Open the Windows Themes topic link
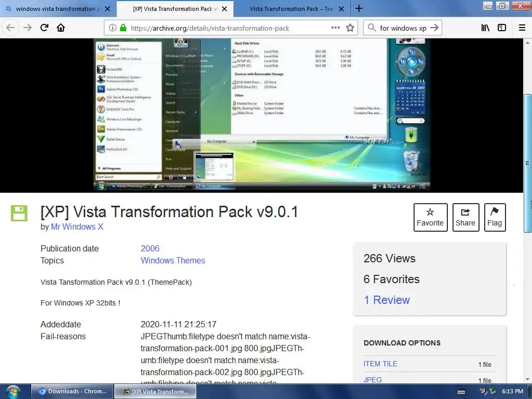This screenshot has height=399, width=532. point(172,260)
